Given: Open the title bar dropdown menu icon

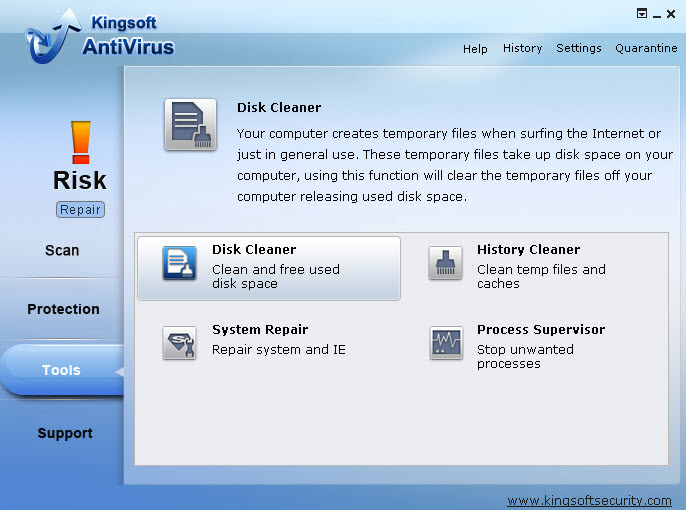Looking at the screenshot, I should click(x=641, y=13).
